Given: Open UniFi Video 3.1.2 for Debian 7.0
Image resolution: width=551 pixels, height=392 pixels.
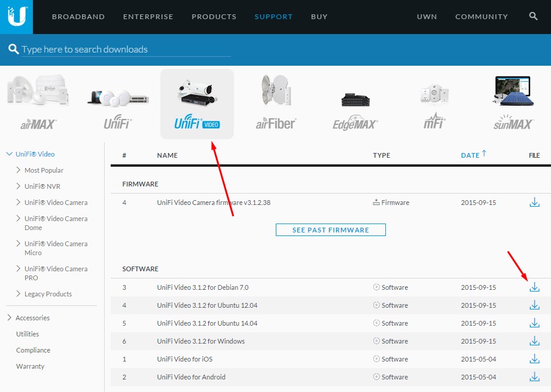Looking at the screenshot, I should tap(203, 287).
